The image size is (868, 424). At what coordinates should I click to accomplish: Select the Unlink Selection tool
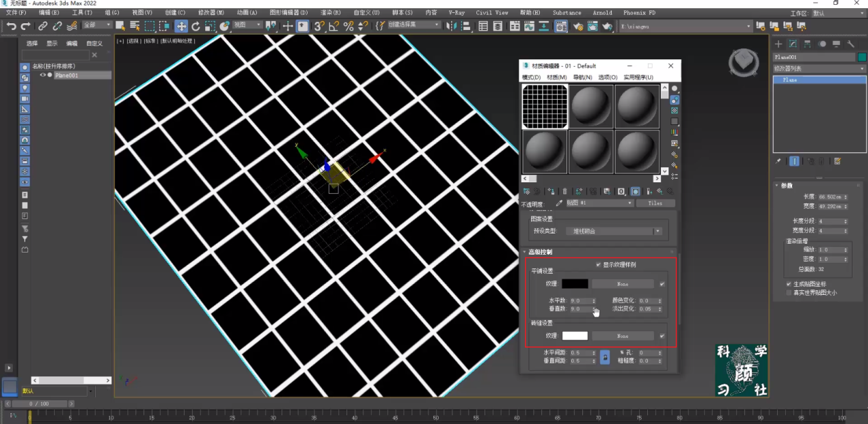57,26
